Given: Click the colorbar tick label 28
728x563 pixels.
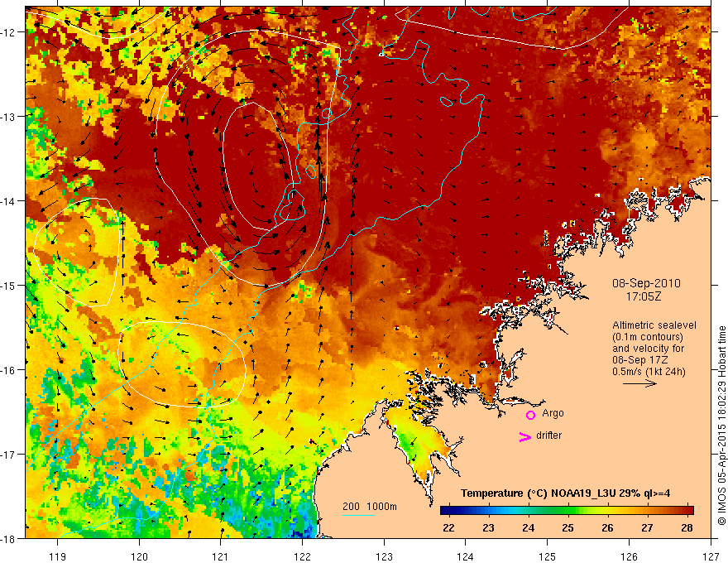Looking at the screenshot, I should pyautogui.click(x=687, y=527).
